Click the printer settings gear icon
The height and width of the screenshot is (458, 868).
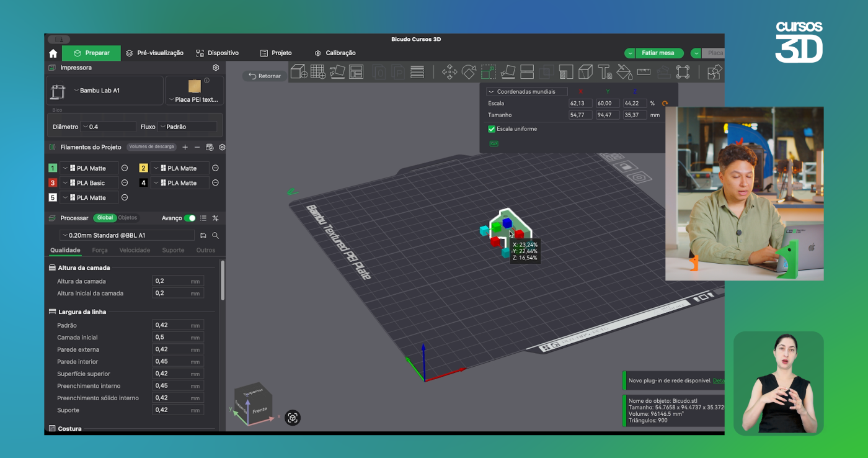216,68
